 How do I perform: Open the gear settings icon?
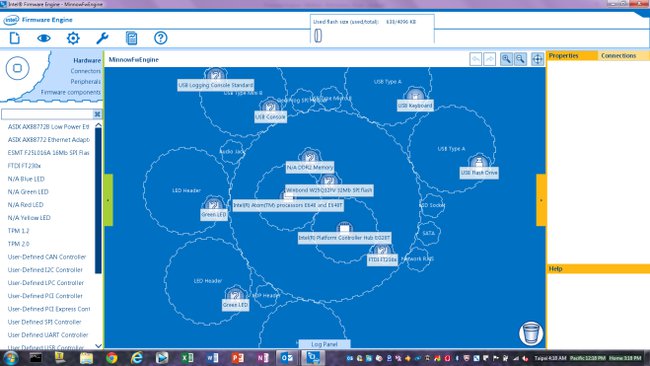point(73,38)
